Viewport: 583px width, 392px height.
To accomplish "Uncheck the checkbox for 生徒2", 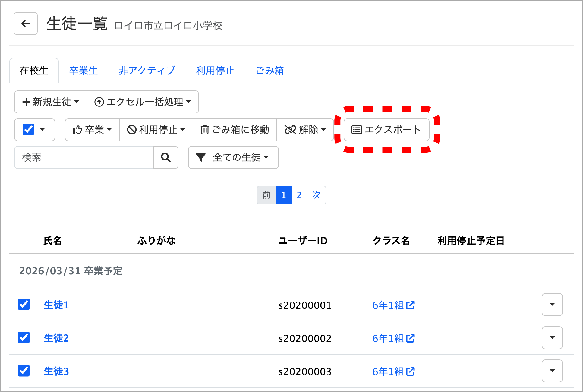I will tap(24, 338).
